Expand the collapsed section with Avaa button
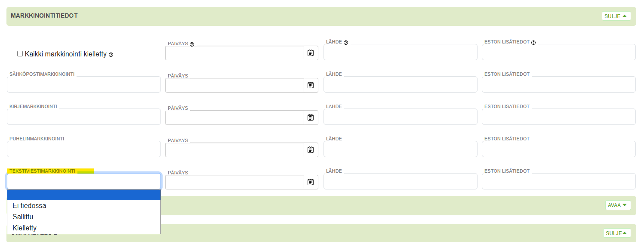This screenshot has width=644, height=242. (x=617, y=205)
